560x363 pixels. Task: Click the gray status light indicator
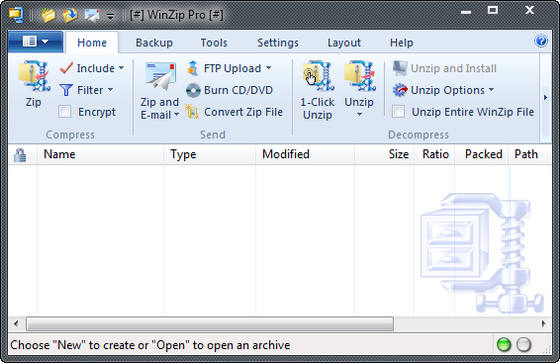pos(524,344)
